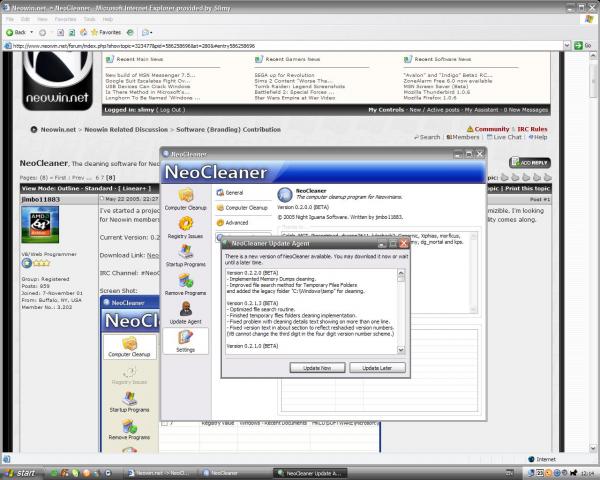Open the Edit menu in Internet Explorer
Screen dimensions: 600x480
click(x=26, y=19)
